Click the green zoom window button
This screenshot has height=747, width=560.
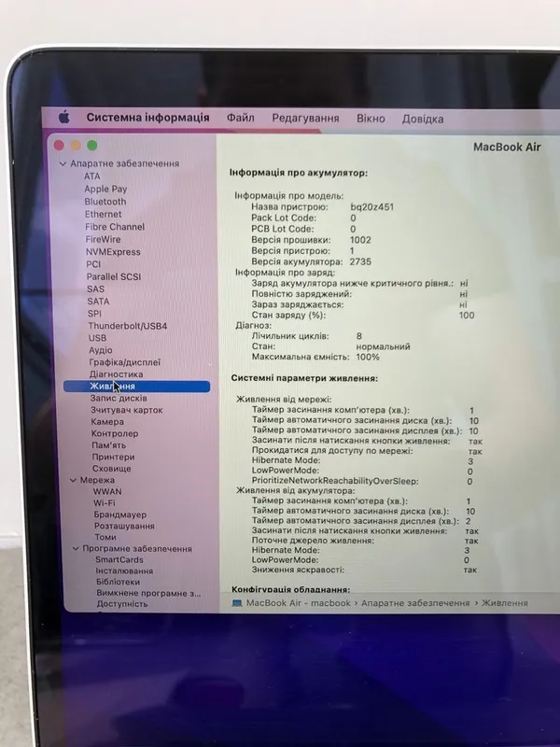[x=92, y=146]
